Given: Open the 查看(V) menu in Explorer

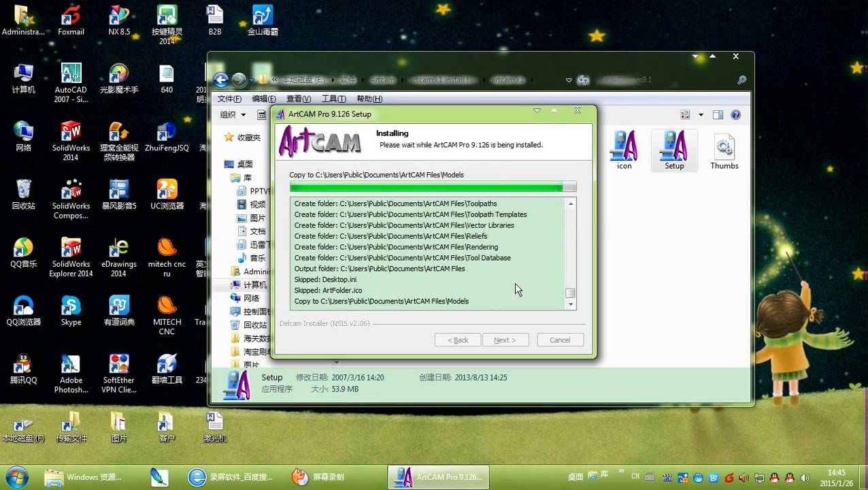Looking at the screenshot, I should (299, 99).
